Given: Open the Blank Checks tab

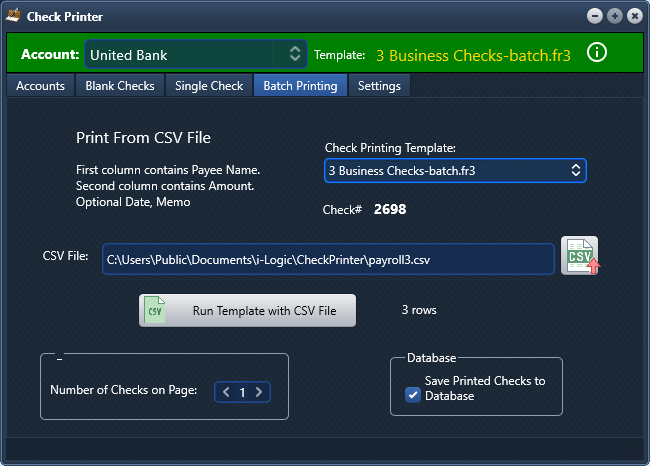Looking at the screenshot, I should point(120,85).
